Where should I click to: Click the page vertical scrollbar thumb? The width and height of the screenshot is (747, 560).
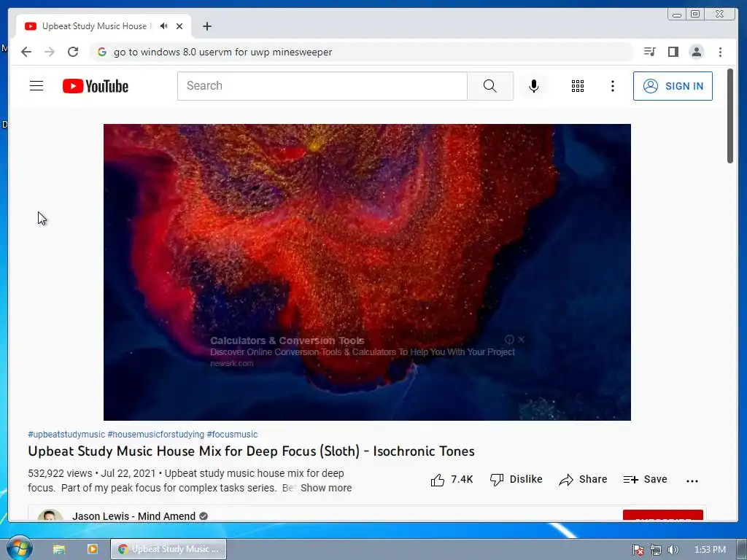pyautogui.click(x=729, y=116)
